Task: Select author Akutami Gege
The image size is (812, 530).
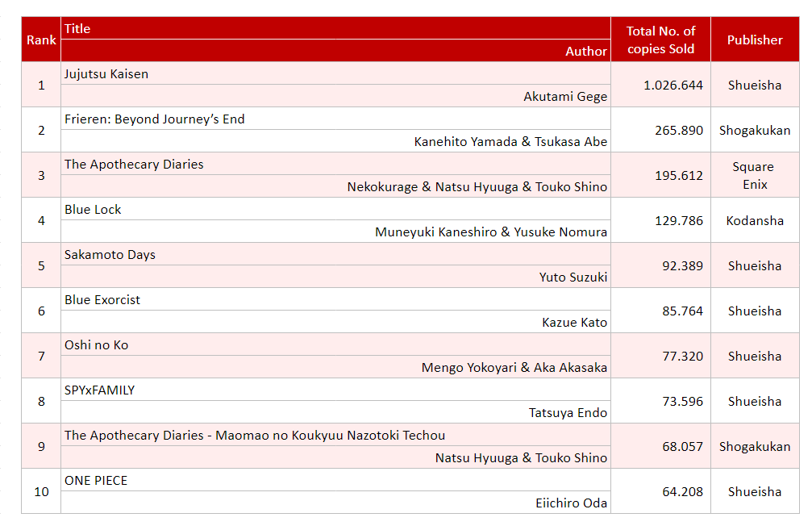Action: (565, 96)
